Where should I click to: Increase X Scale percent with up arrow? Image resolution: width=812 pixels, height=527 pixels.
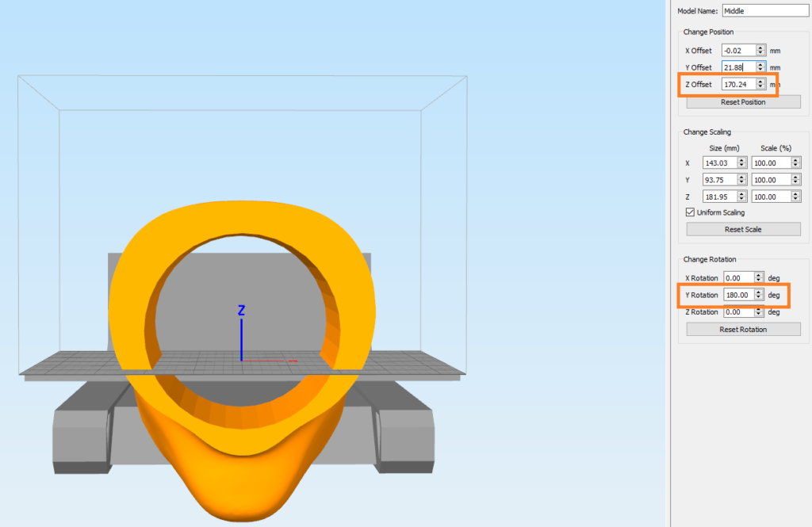pyautogui.click(x=796, y=161)
